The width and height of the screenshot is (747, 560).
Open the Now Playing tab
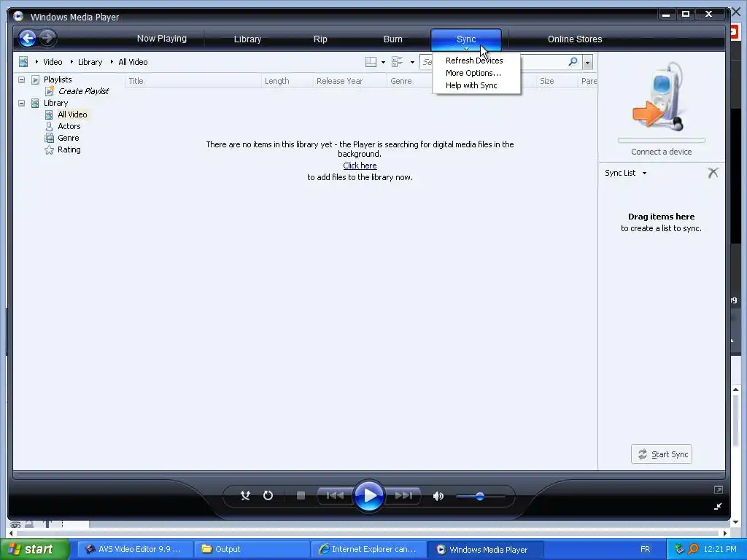click(161, 39)
